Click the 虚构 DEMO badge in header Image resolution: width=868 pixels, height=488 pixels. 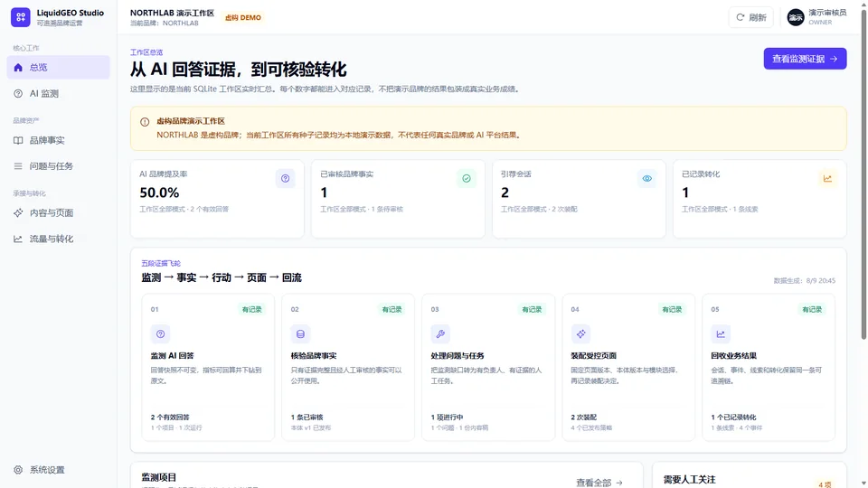point(243,18)
